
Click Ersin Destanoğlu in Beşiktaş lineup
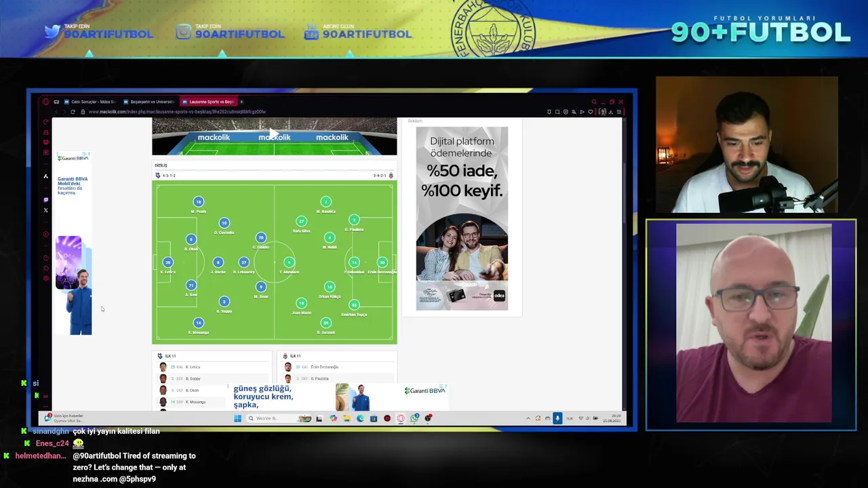[324, 367]
